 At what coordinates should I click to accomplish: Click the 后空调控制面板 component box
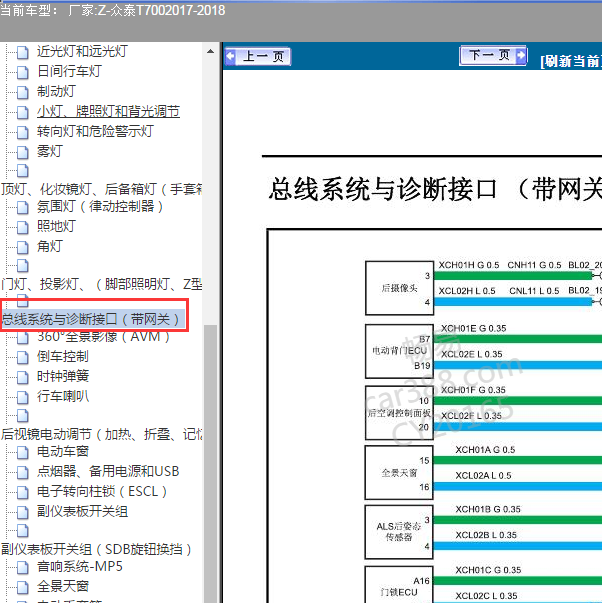point(399,413)
